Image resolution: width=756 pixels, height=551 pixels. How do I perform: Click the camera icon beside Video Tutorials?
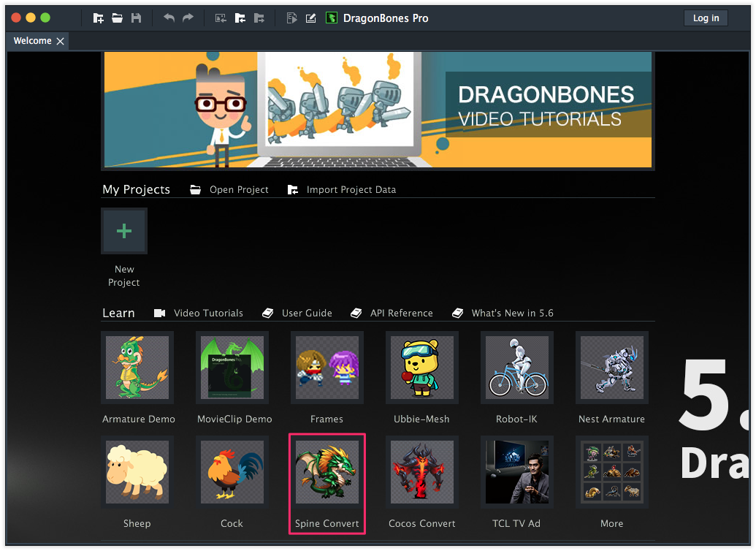pos(159,313)
